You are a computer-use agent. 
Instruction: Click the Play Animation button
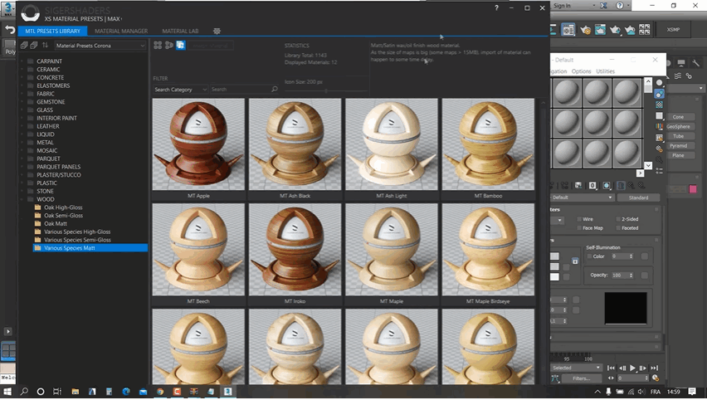pyautogui.click(x=633, y=368)
